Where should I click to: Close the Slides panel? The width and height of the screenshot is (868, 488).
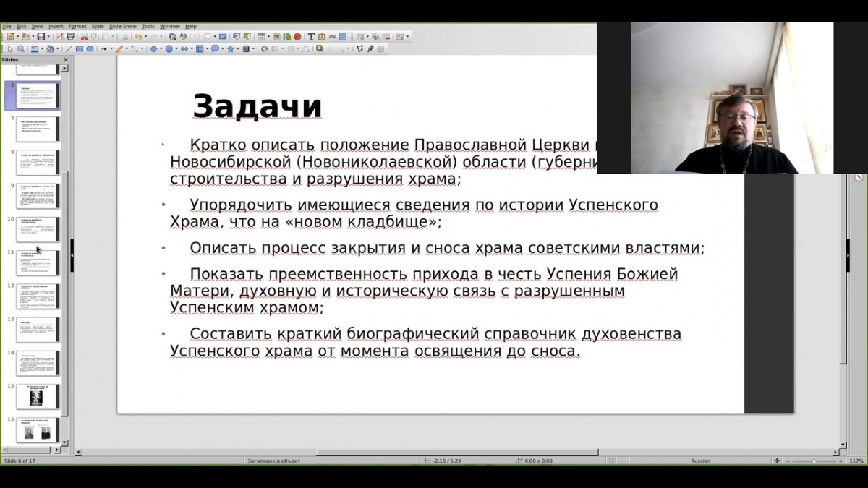point(66,60)
